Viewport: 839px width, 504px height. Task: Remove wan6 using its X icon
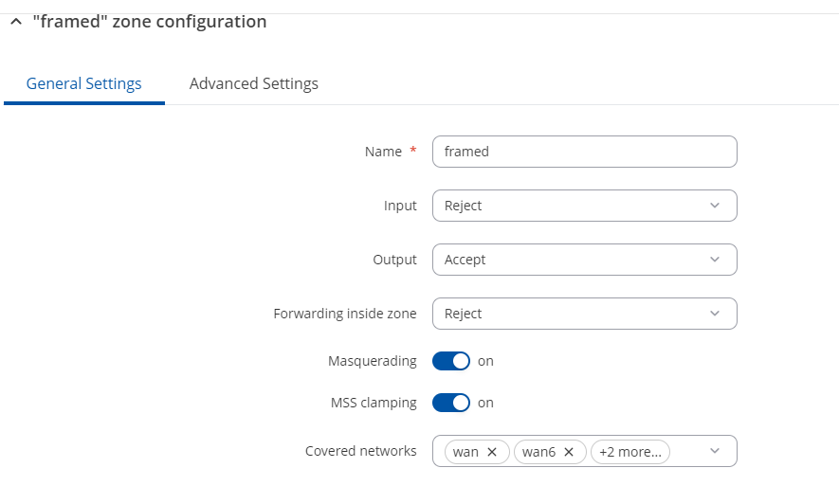[569, 452]
